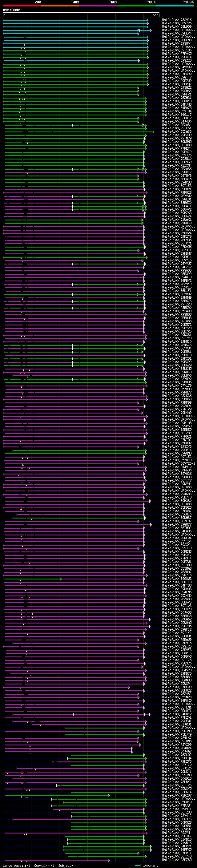The width and height of the screenshot is (197, 868).
Task: Select hit UniRef100_Q94CD8
Action: pyautogui.click(x=177, y=182)
